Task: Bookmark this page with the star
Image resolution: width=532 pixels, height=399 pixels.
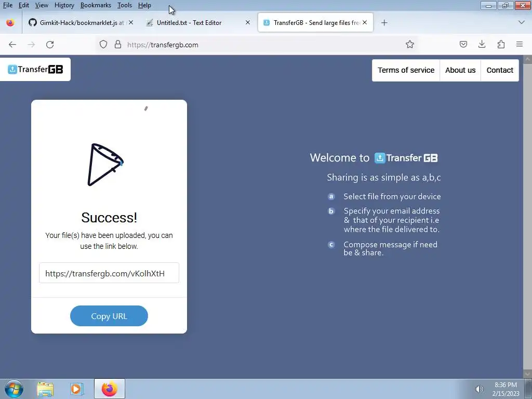Action: coord(410,45)
